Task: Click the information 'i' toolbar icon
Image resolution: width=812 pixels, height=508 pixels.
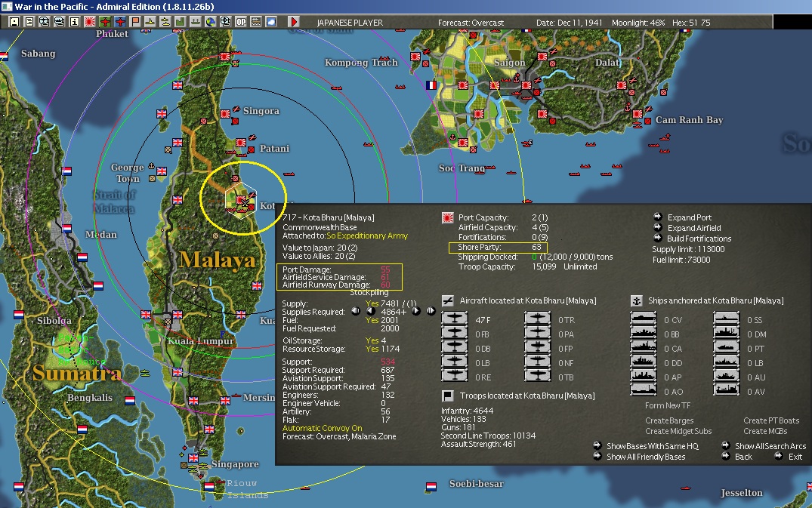Action: (74, 22)
